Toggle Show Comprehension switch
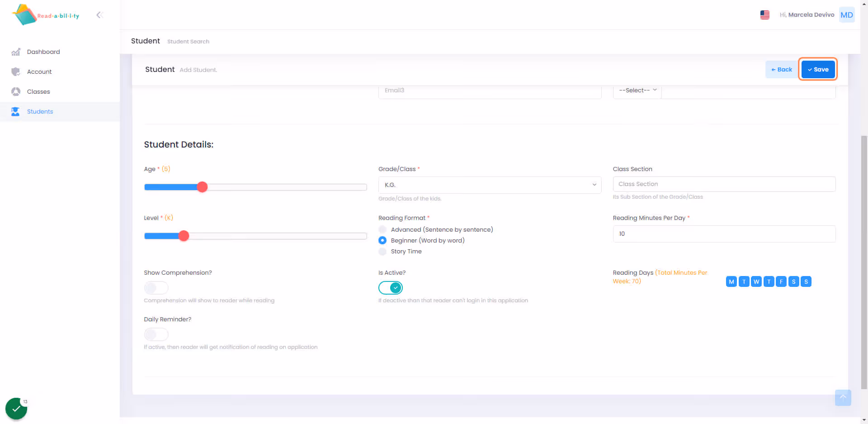 [156, 288]
